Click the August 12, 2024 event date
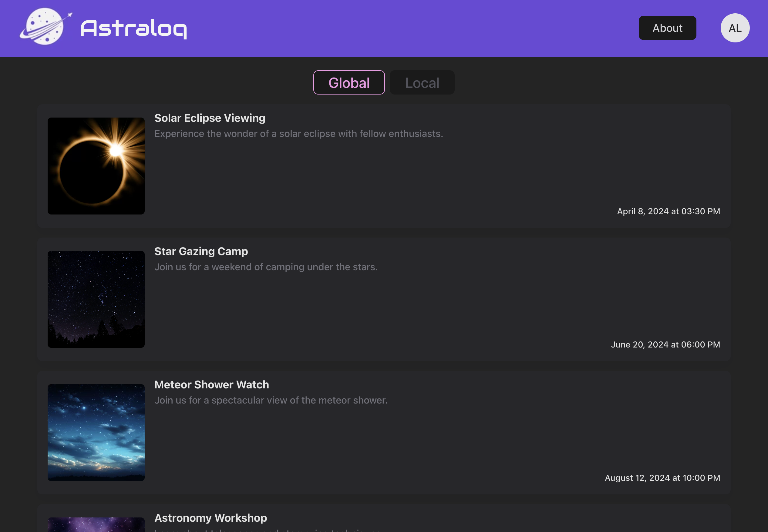 point(662,478)
